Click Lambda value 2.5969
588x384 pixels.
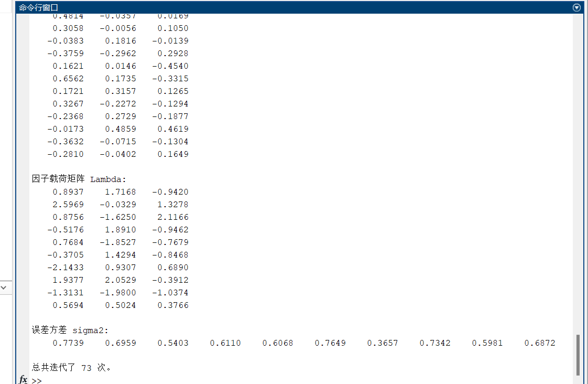pyautogui.click(x=68, y=205)
